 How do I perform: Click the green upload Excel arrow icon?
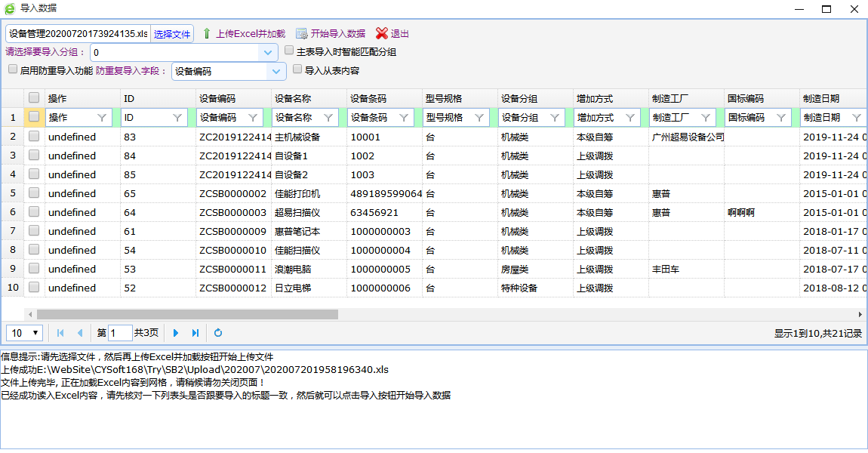[x=207, y=34]
